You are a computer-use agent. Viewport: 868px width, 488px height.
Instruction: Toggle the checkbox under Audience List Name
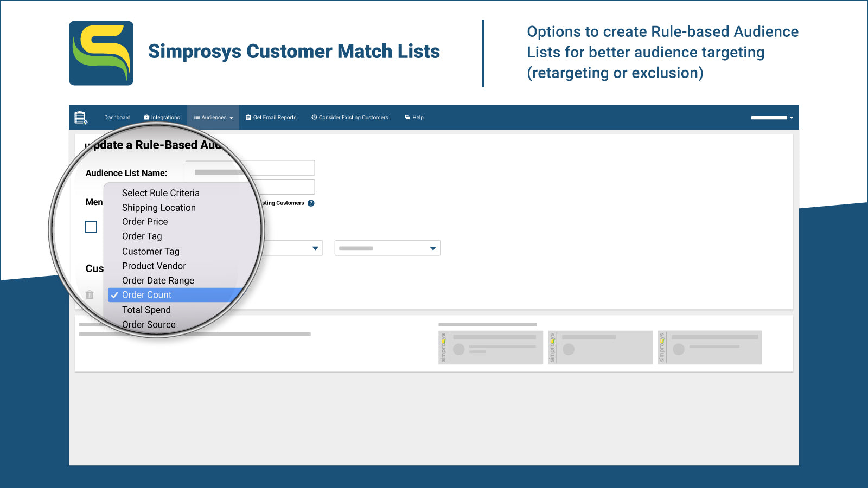pos(91,227)
